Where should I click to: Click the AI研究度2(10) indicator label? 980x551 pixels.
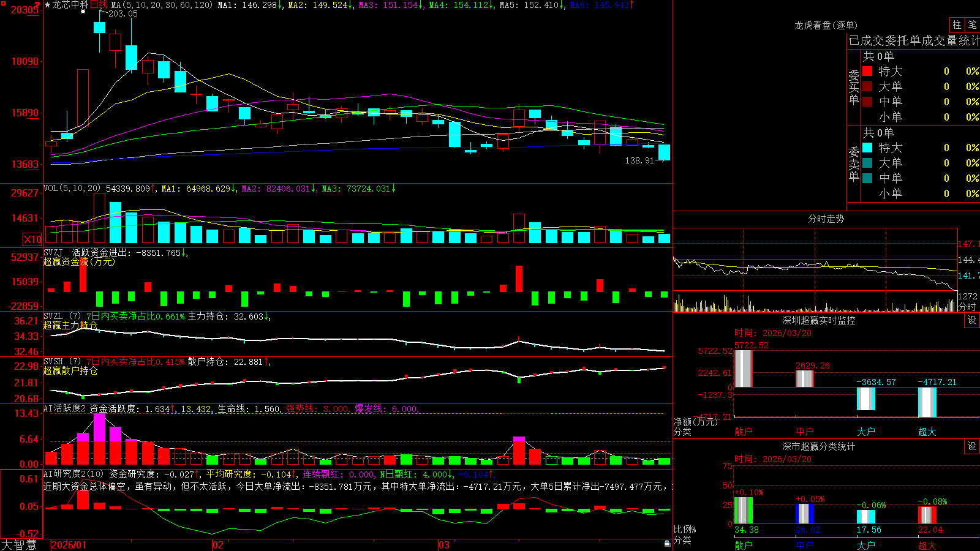click(x=75, y=474)
